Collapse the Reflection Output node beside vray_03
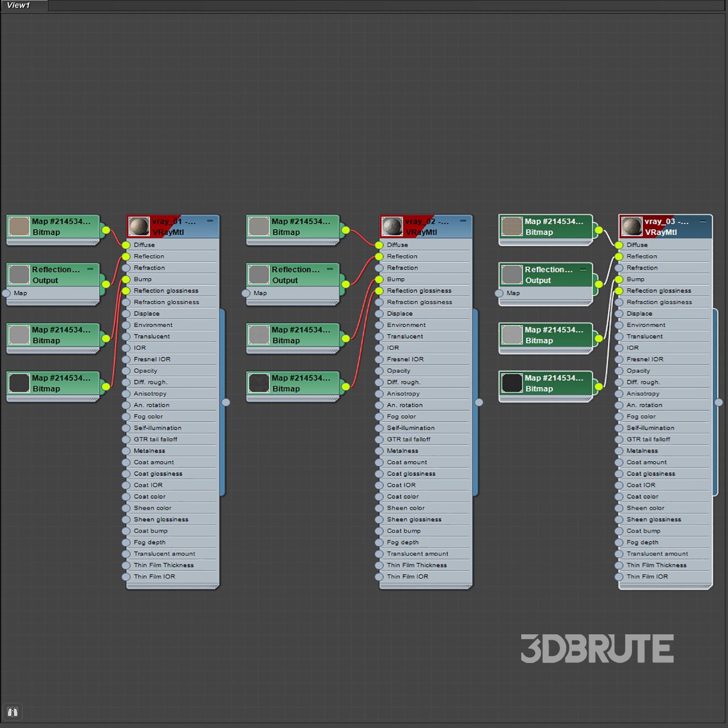This screenshot has width=728, height=728. [x=583, y=269]
